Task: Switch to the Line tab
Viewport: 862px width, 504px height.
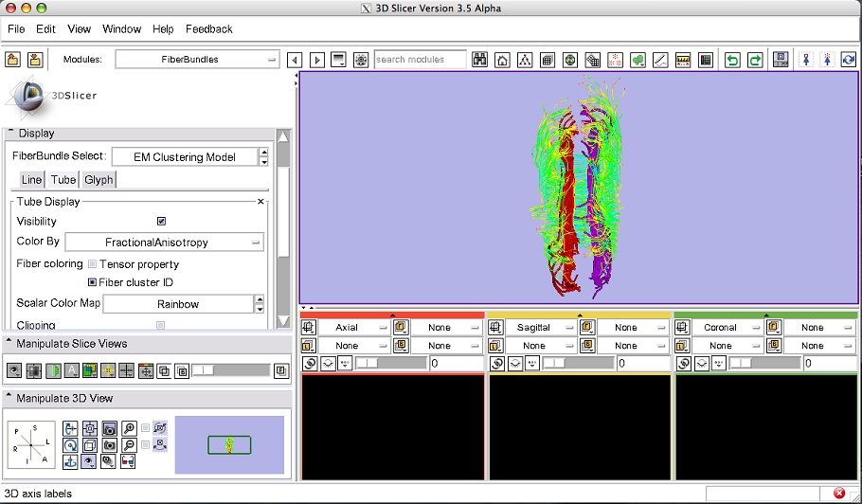Action: pos(32,180)
